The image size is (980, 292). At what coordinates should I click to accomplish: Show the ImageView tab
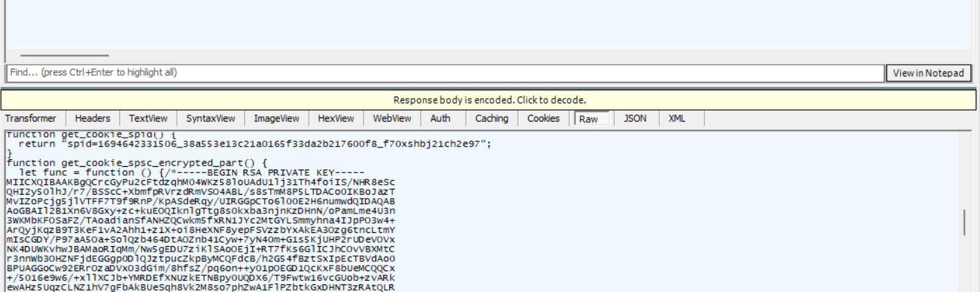[276, 119]
